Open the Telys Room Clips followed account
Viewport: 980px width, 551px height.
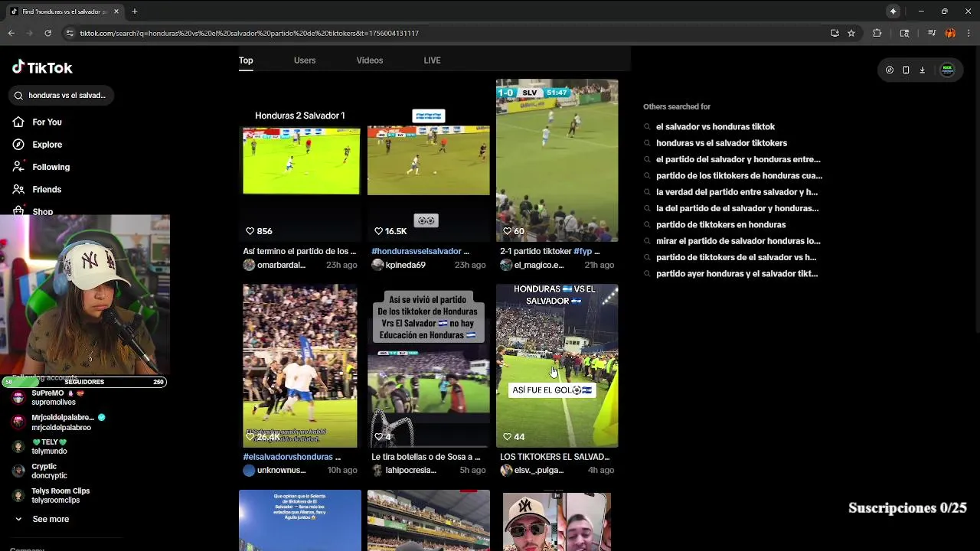point(52,495)
